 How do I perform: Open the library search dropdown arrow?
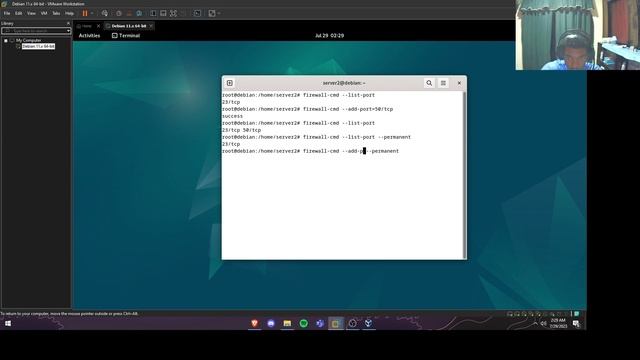[x=68, y=31]
